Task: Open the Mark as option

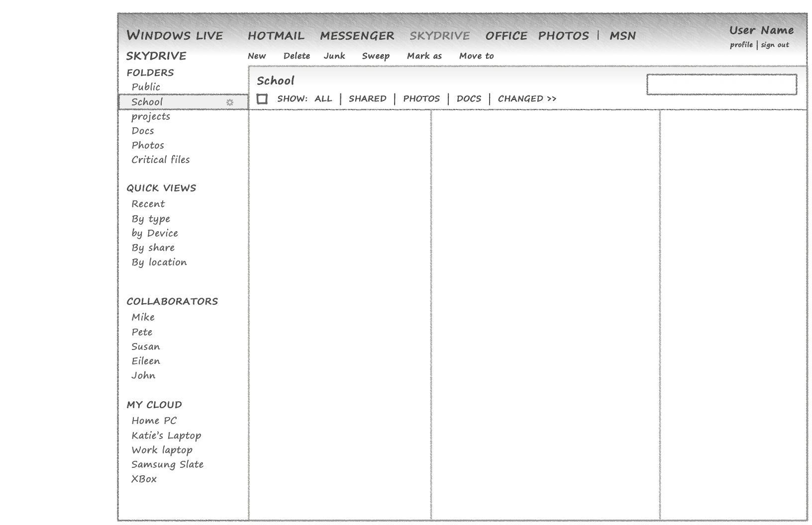Action: click(x=424, y=56)
